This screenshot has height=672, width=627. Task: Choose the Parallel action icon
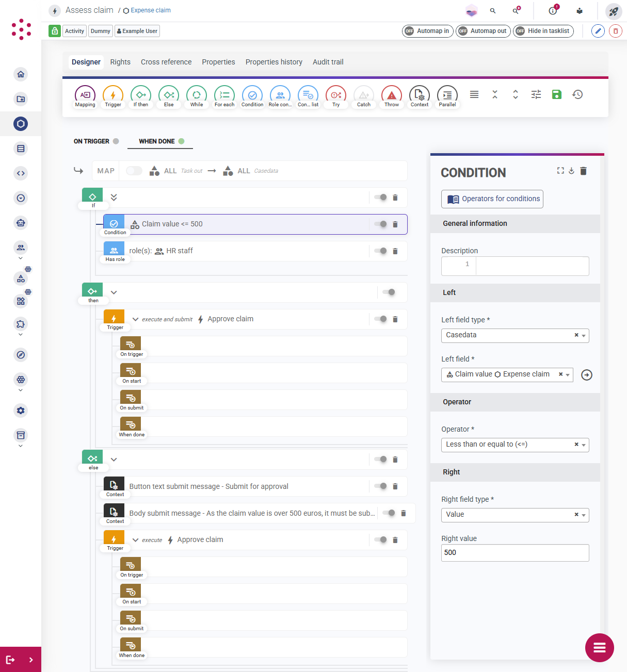click(447, 96)
